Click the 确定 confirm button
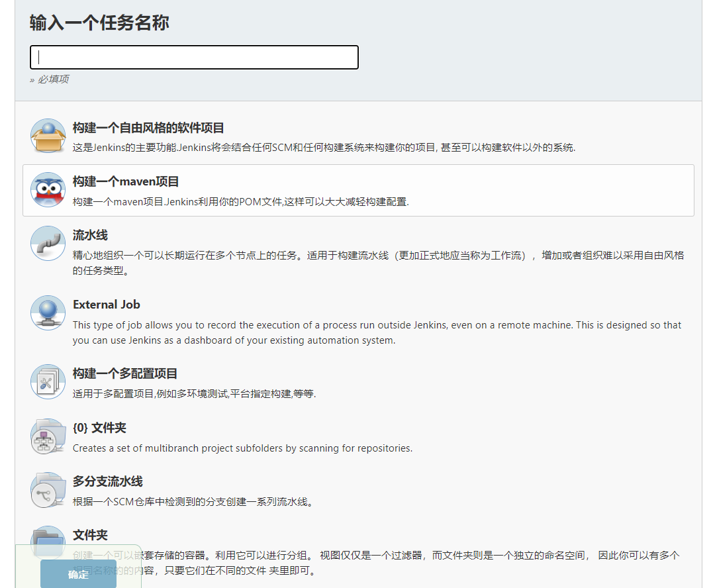Viewport: 713px width, 588px height. 78,574
